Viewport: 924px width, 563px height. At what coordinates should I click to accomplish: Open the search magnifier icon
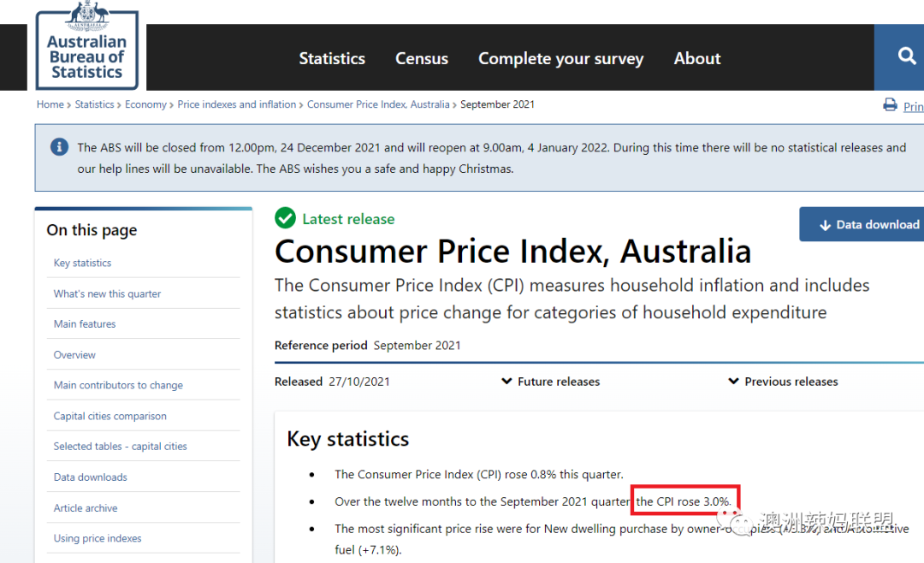click(x=906, y=56)
